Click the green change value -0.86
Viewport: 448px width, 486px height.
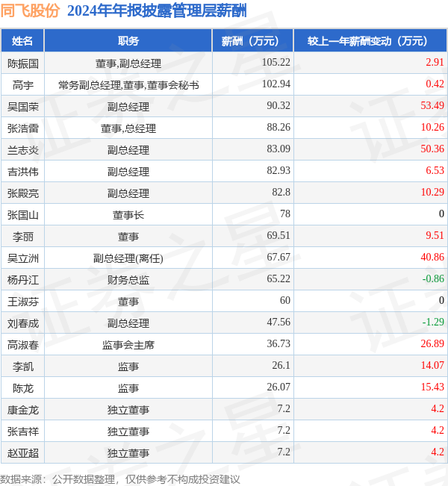(433, 278)
